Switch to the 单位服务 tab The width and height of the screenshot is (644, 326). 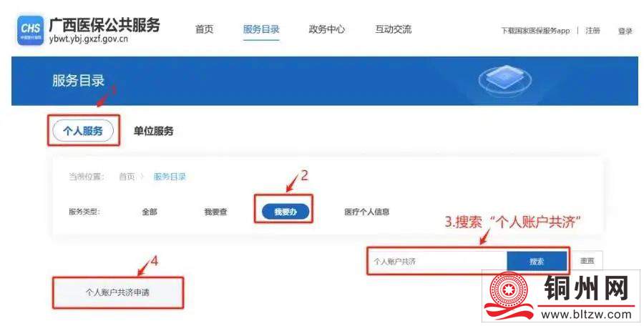153,132
